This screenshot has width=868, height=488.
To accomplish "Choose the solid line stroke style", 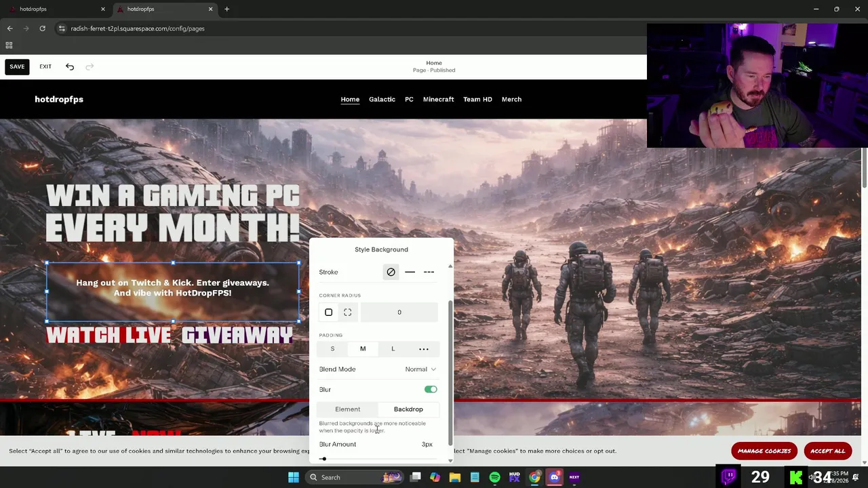I will [410, 272].
